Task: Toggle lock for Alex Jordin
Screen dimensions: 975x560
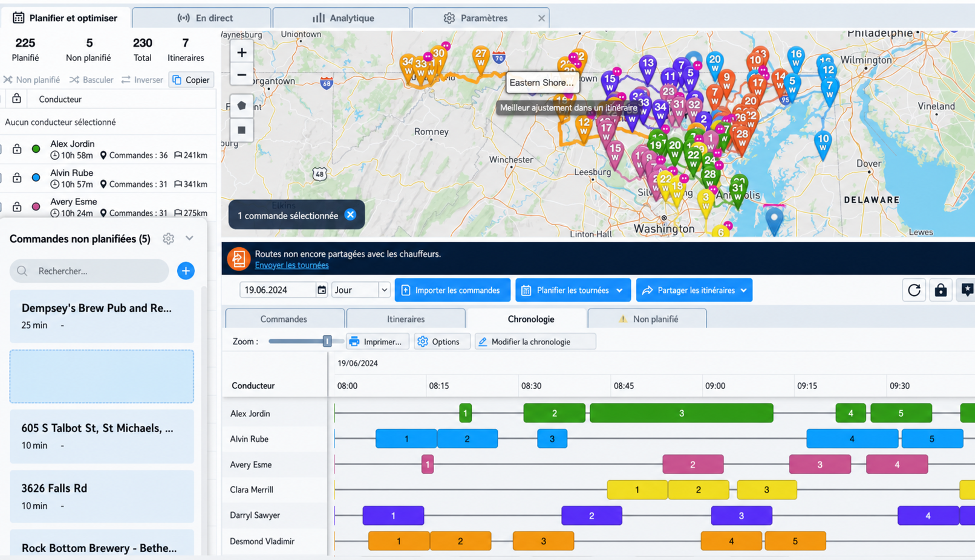Action: tap(17, 149)
